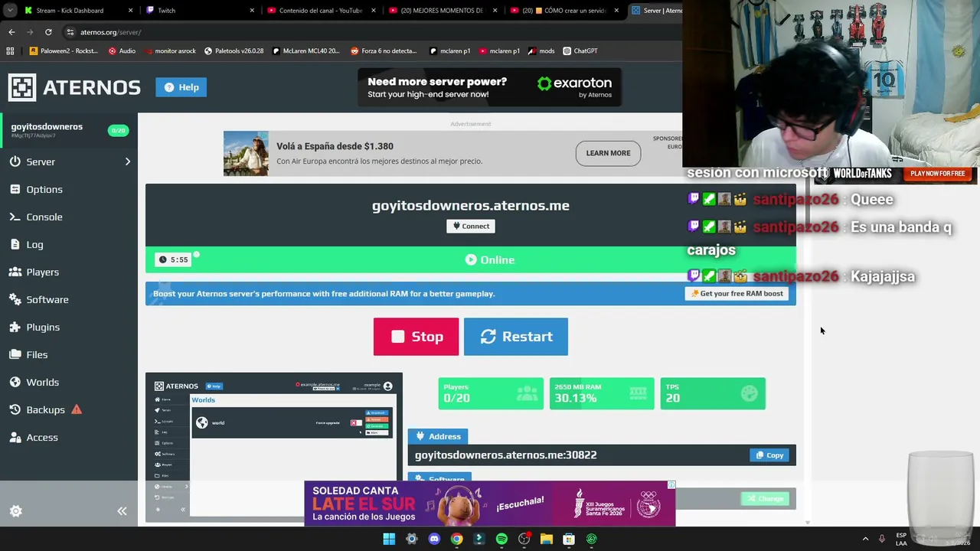Open the McLaren MCL40 bookmark
This screenshot has height=551, width=980.
click(x=306, y=51)
